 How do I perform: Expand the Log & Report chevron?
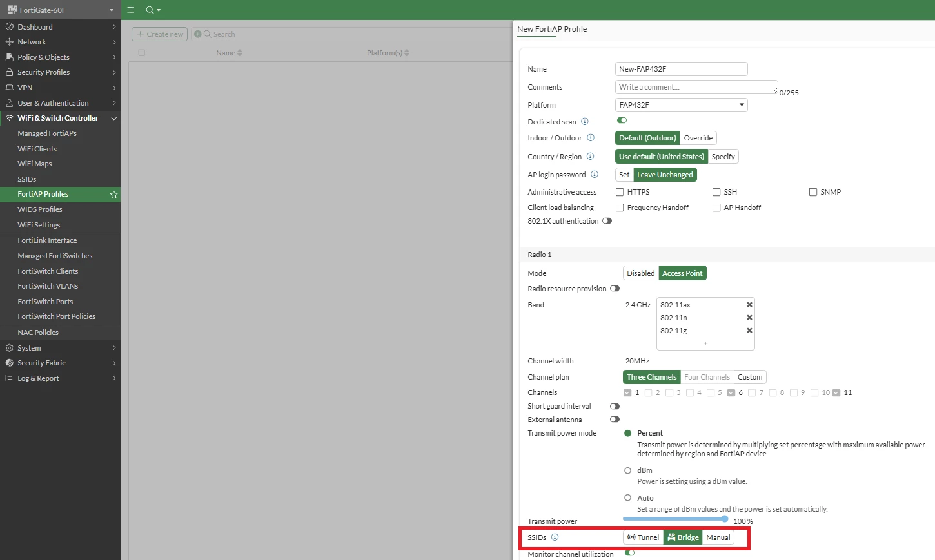tap(114, 378)
